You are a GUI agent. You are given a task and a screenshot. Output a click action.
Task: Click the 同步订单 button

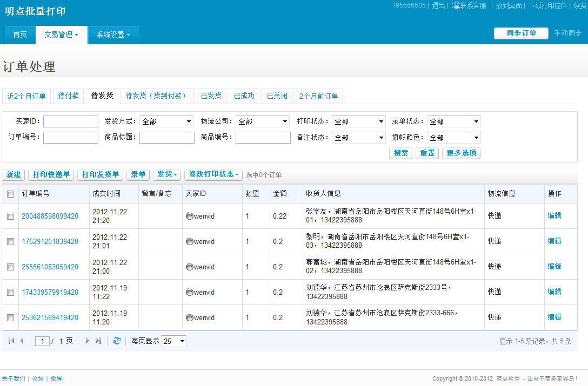(x=521, y=33)
